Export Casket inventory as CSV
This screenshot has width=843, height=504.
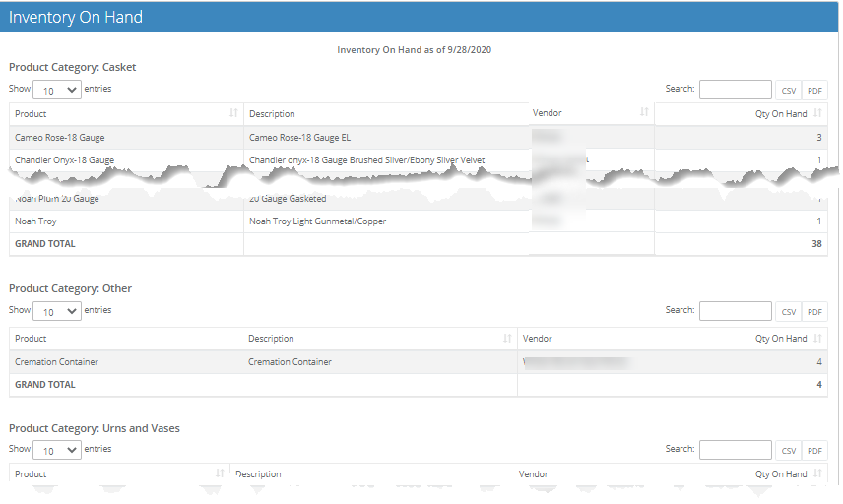789,91
